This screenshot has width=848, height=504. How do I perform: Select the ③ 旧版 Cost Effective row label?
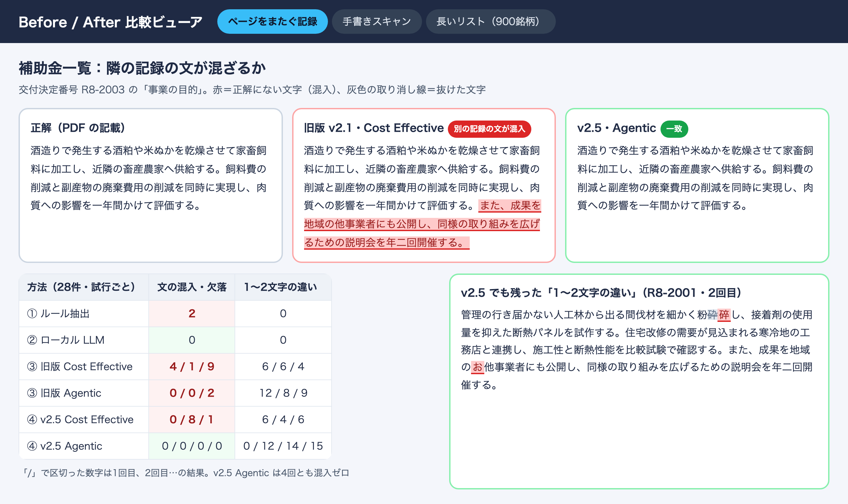pos(83,367)
